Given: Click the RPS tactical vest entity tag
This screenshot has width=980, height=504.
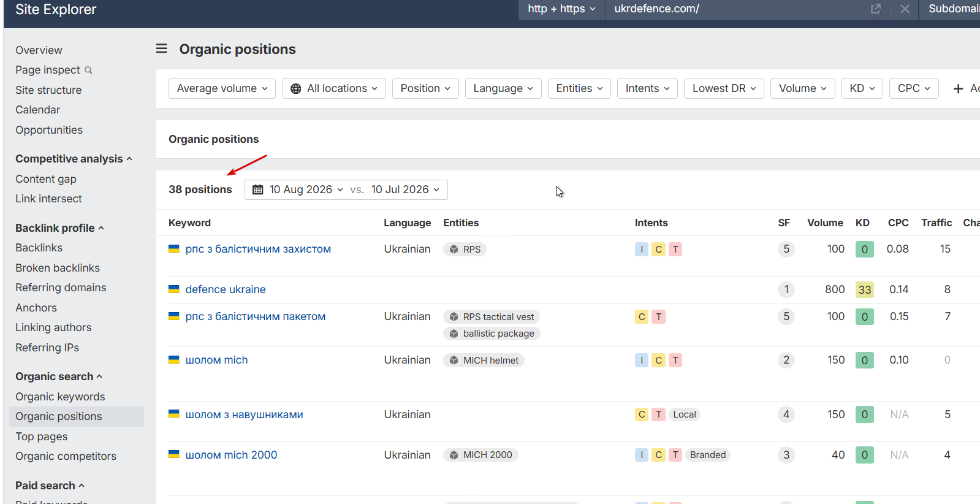Looking at the screenshot, I should tap(492, 317).
